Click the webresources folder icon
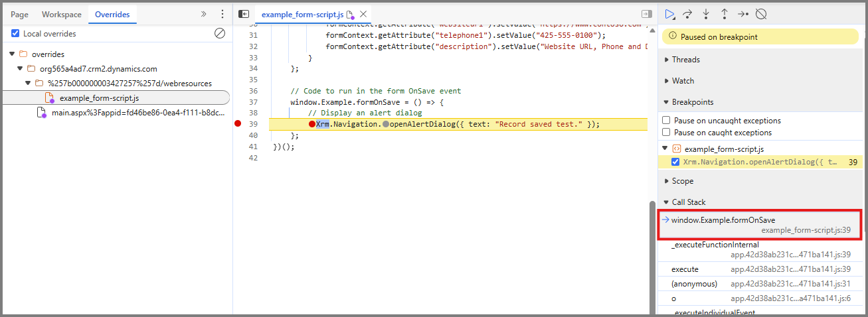 point(39,83)
